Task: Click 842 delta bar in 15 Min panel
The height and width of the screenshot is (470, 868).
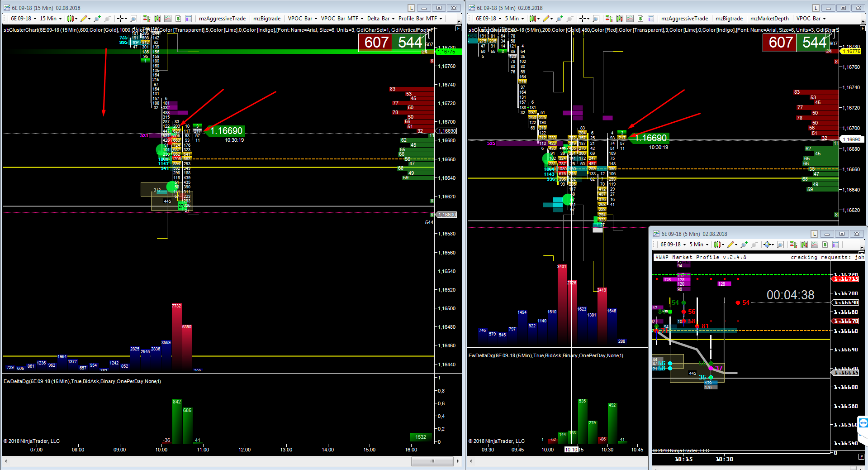Action: point(177,421)
